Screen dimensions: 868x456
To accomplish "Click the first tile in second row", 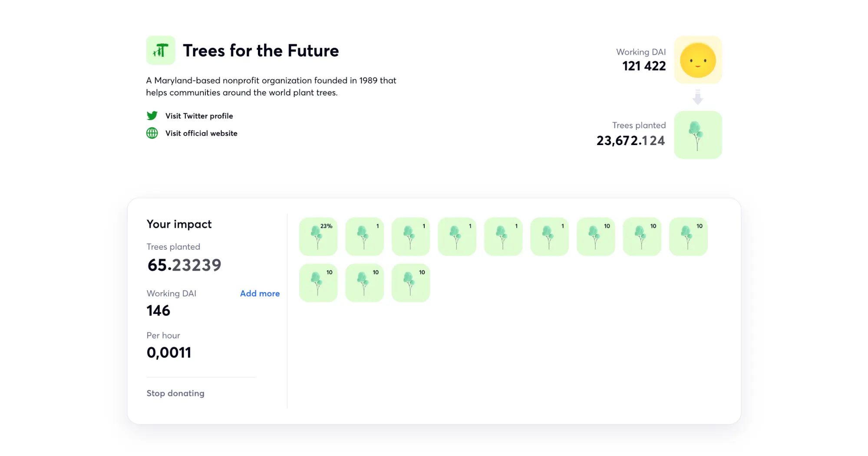I will (318, 283).
